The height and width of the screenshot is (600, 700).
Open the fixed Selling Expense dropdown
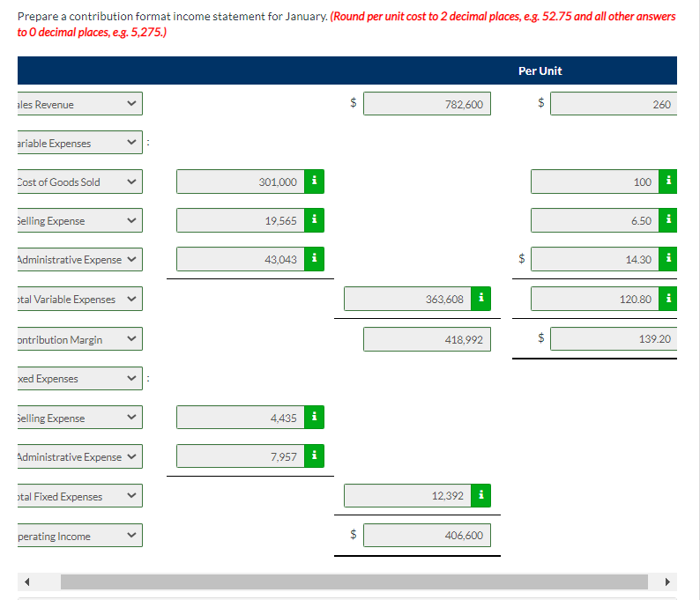(x=80, y=417)
